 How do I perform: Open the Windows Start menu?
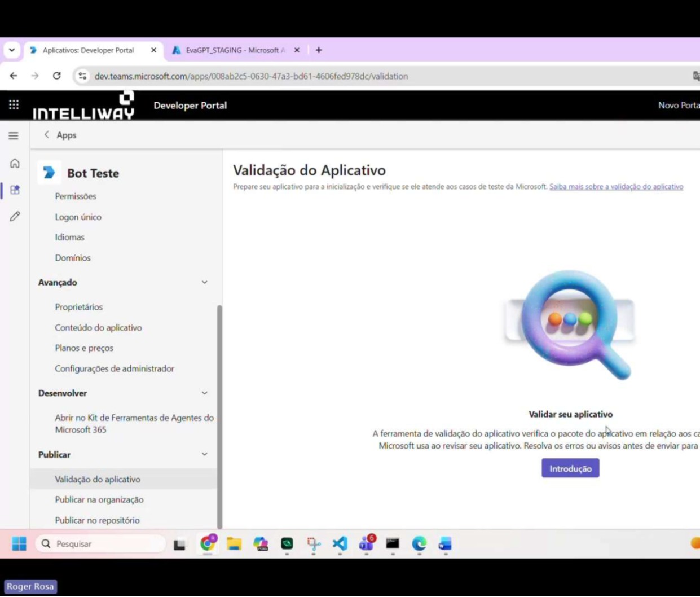[x=19, y=543]
